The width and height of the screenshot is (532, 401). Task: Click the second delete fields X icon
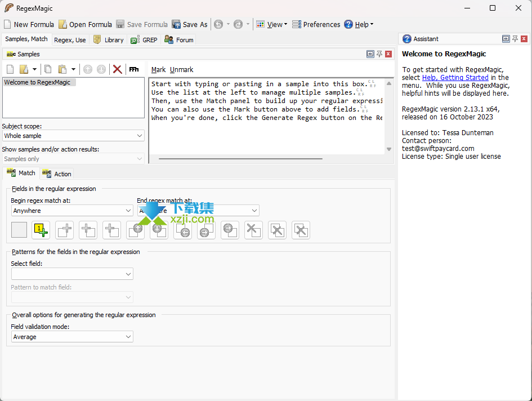(x=277, y=230)
